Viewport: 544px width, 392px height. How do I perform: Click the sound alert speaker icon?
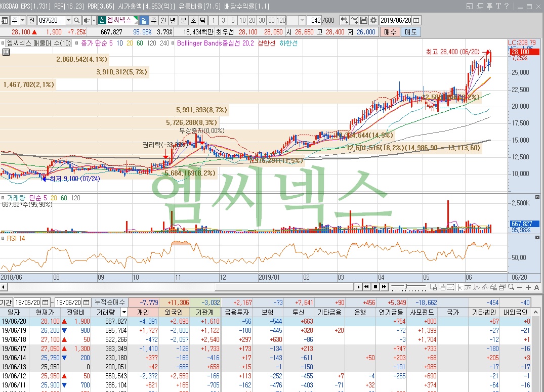click(87, 20)
